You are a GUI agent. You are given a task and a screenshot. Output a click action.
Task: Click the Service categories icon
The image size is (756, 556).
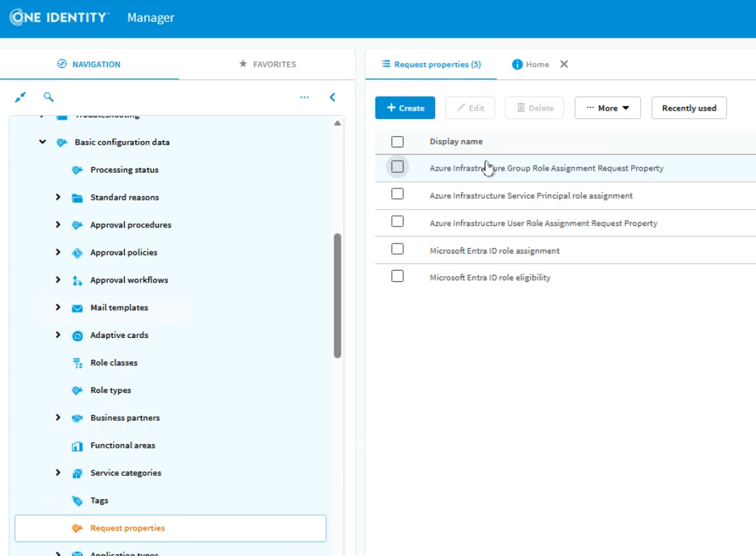[77, 473]
